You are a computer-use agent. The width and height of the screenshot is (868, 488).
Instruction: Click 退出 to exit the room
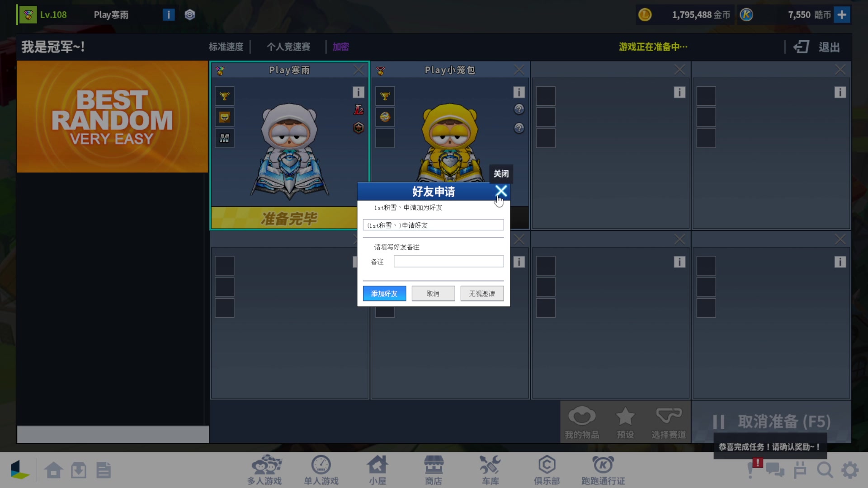pos(829,47)
